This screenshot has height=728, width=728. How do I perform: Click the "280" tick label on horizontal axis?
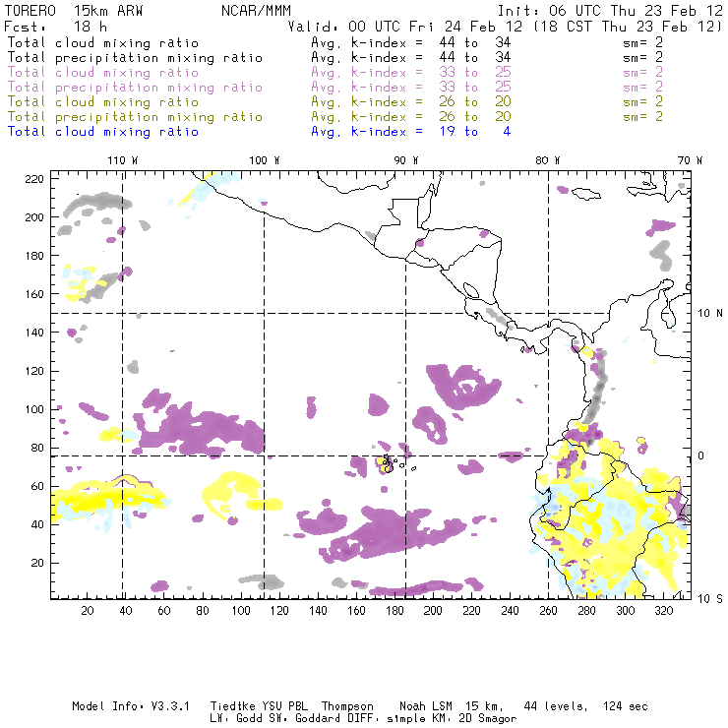(587, 611)
